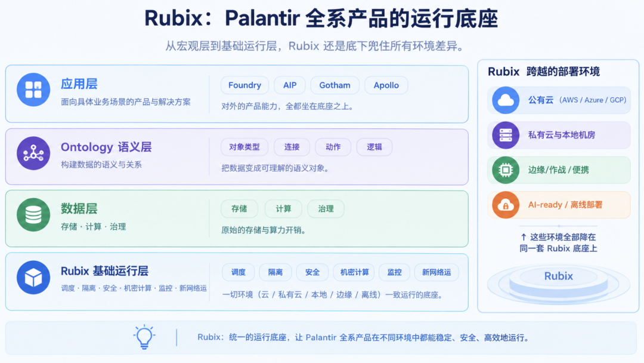Image resolution: width=644 pixels, height=363 pixels.
Task: Click the 公有云 (AWS / Azure / GCP) label
Action: coord(577,100)
